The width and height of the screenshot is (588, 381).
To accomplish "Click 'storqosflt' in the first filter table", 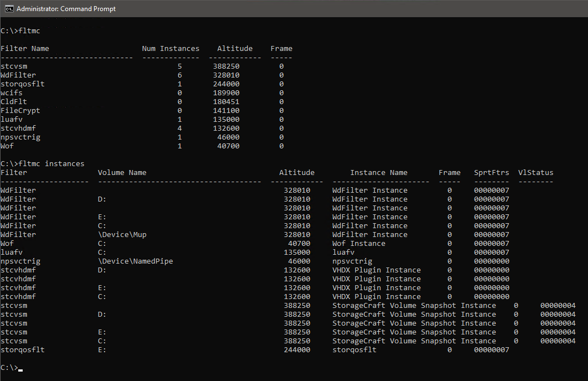I will click(23, 84).
